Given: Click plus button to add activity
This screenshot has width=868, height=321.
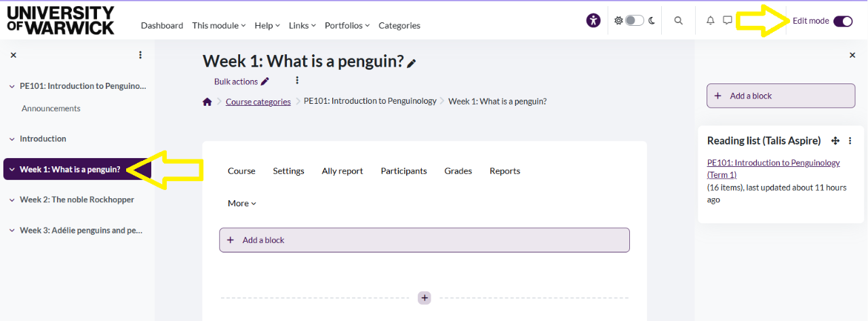Looking at the screenshot, I should click(x=425, y=297).
